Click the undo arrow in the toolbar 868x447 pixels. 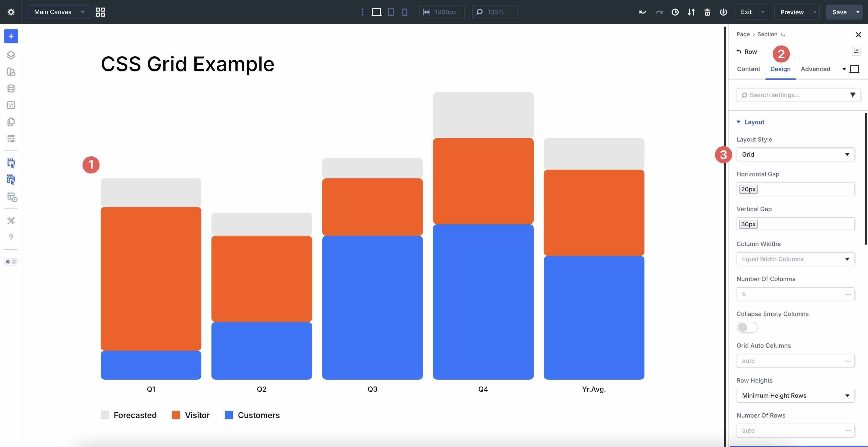coord(642,12)
